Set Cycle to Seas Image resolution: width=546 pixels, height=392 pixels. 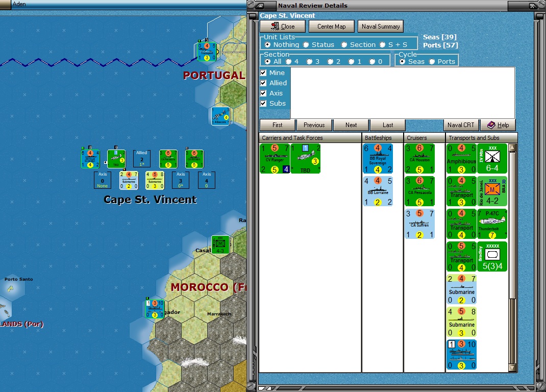(x=402, y=61)
